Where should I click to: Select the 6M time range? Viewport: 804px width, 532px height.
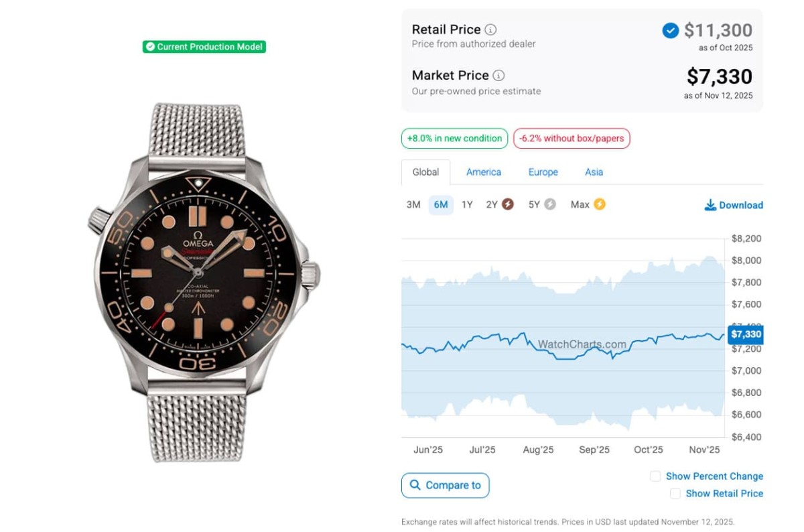[x=441, y=204]
